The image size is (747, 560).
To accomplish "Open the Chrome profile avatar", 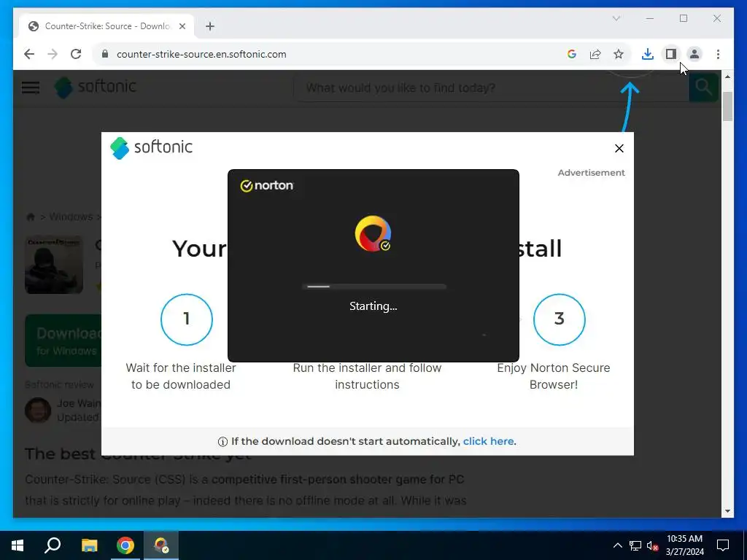I will point(694,54).
